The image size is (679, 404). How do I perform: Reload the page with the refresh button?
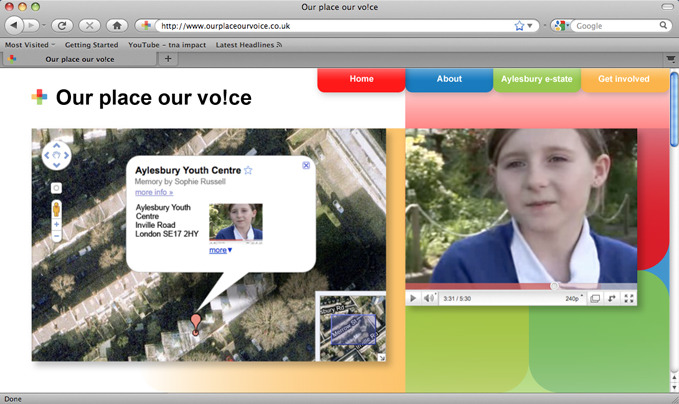click(62, 26)
